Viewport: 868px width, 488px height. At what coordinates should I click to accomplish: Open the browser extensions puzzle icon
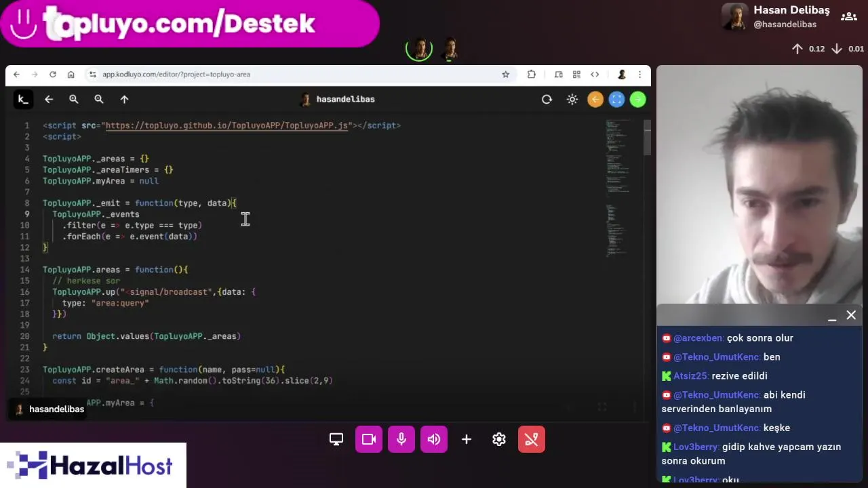click(x=531, y=75)
